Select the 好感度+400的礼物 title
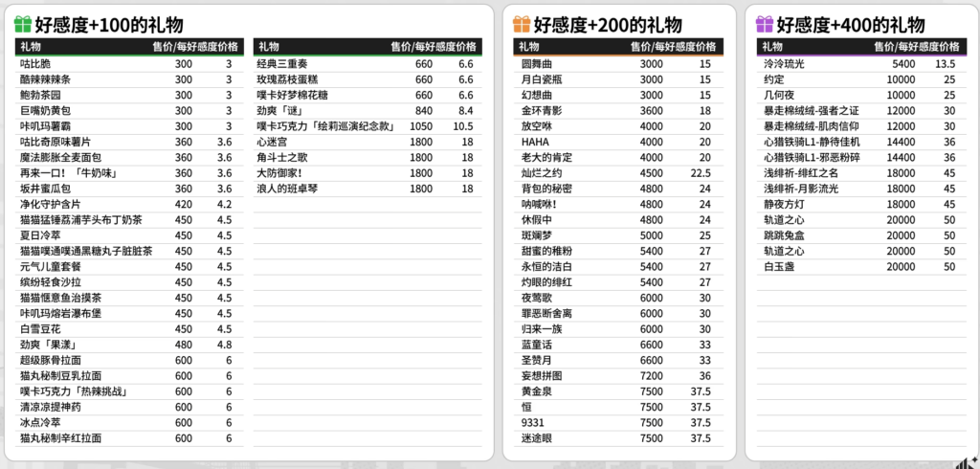 coord(851,25)
